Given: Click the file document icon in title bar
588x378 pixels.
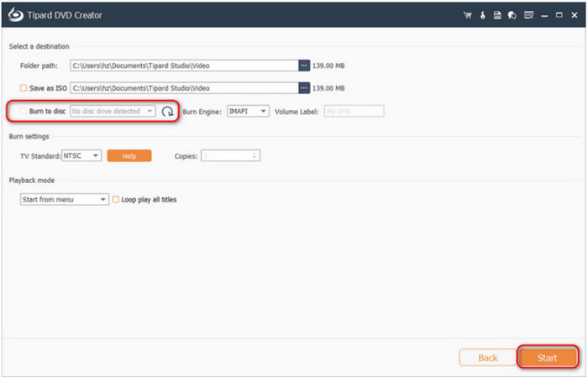Looking at the screenshot, I should pos(497,15).
